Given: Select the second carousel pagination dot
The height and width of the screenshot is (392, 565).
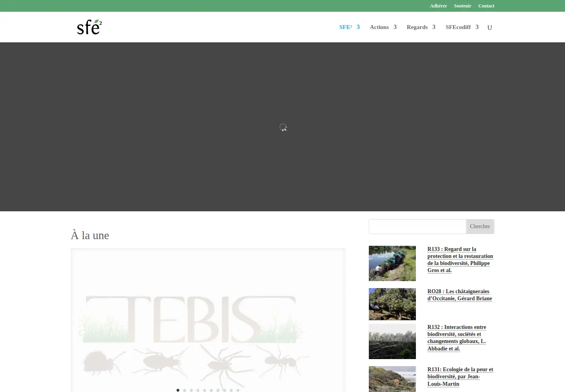Looking at the screenshot, I should (x=185, y=390).
